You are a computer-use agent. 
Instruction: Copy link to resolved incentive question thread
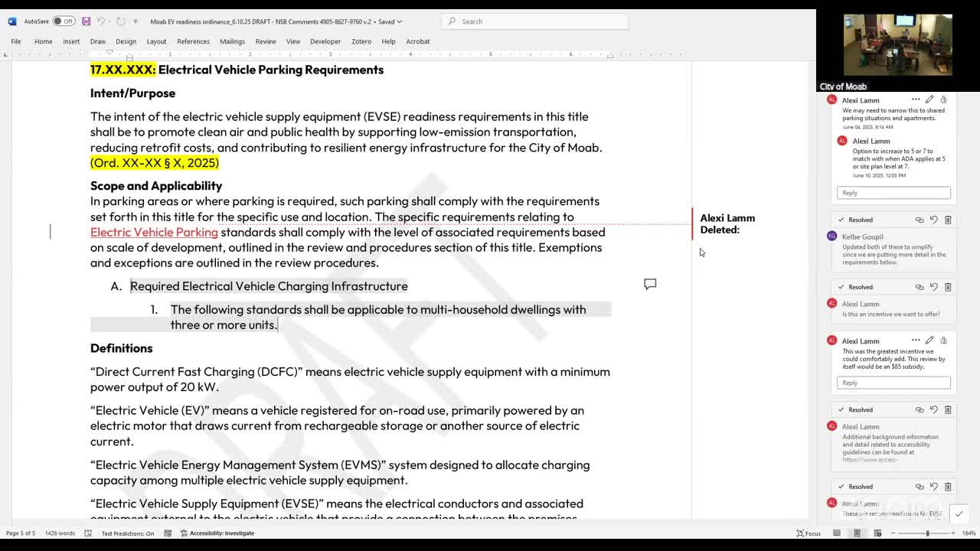coord(920,287)
